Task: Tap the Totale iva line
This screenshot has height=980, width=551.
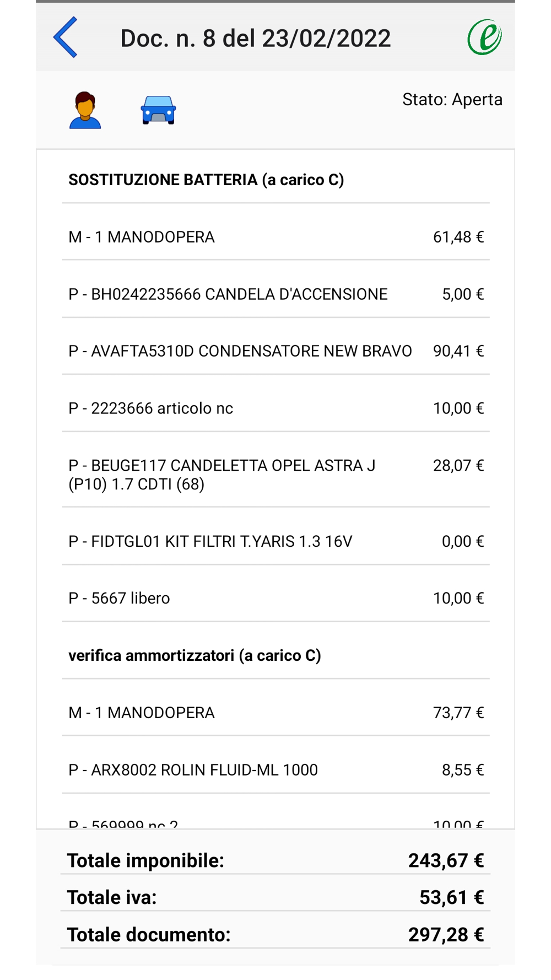Action: [275, 897]
